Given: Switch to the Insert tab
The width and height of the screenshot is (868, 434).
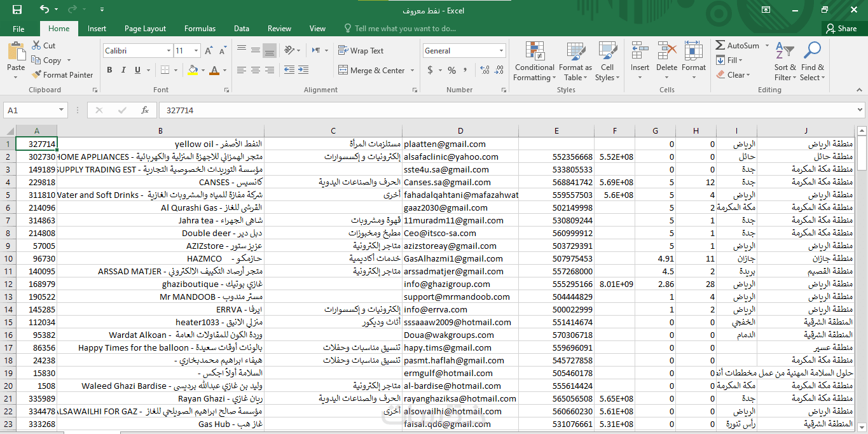Looking at the screenshot, I should (97, 29).
